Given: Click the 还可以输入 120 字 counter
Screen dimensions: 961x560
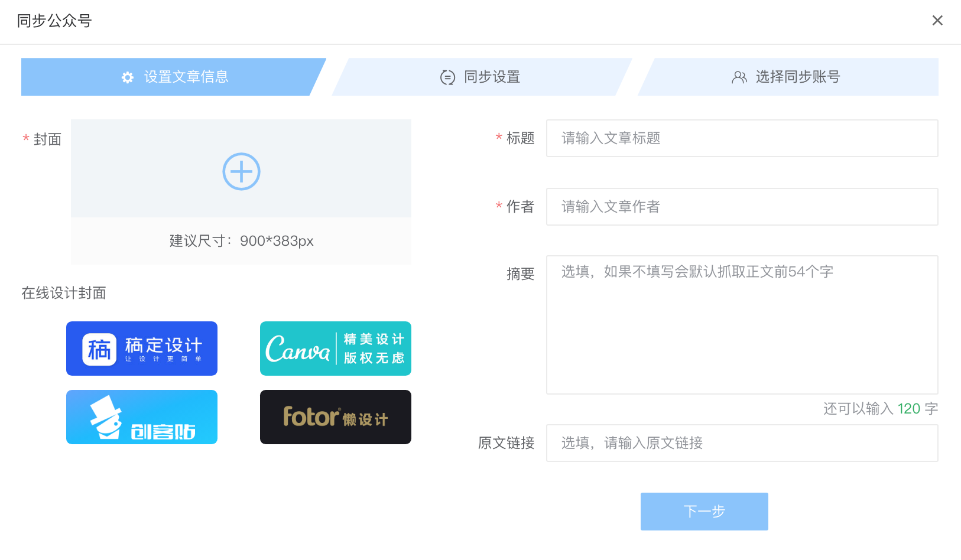Looking at the screenshot, I should 881,409.
